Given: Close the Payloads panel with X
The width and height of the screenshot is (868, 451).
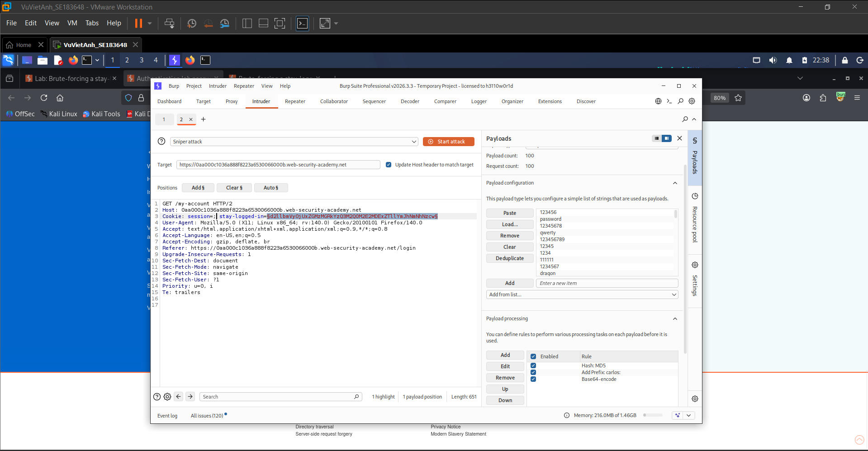Looking at the screenshot, I should (x=679, y=138).
